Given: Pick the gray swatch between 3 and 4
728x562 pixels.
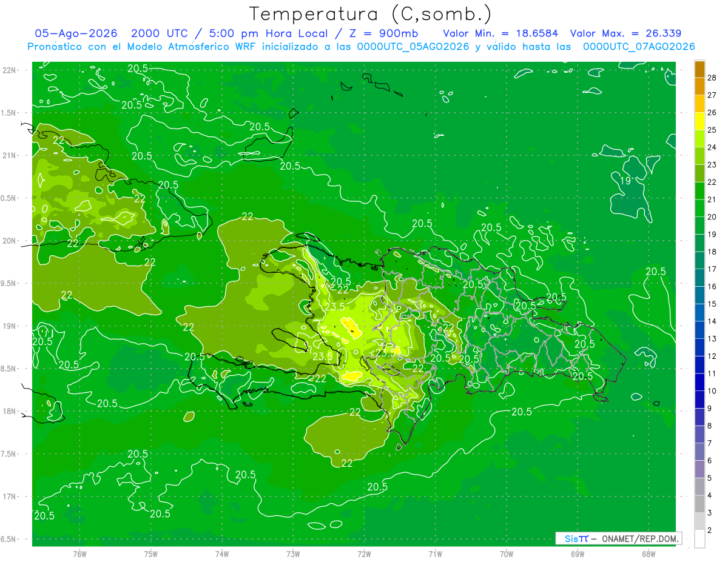Looking at the screenshot, I should (700, 504).
